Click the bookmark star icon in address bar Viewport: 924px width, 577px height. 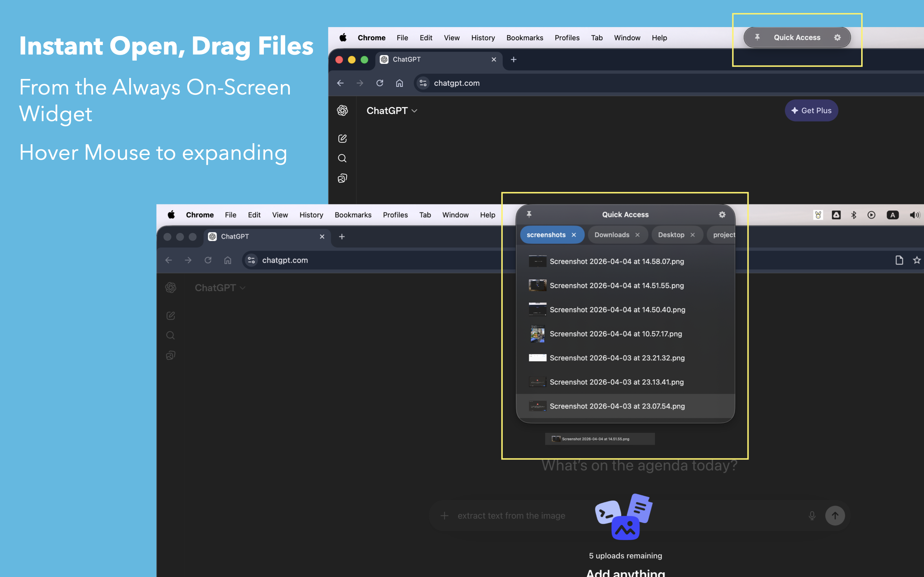coord(916,260)
